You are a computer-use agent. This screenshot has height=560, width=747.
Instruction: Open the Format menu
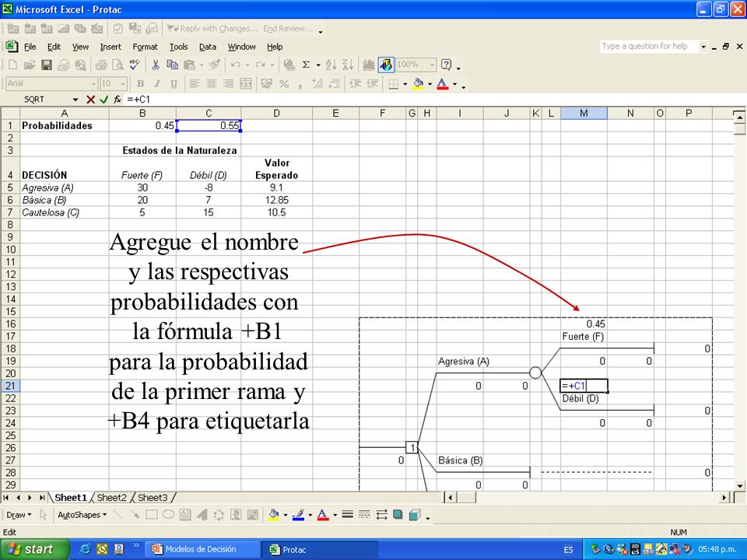pos(145,47)
